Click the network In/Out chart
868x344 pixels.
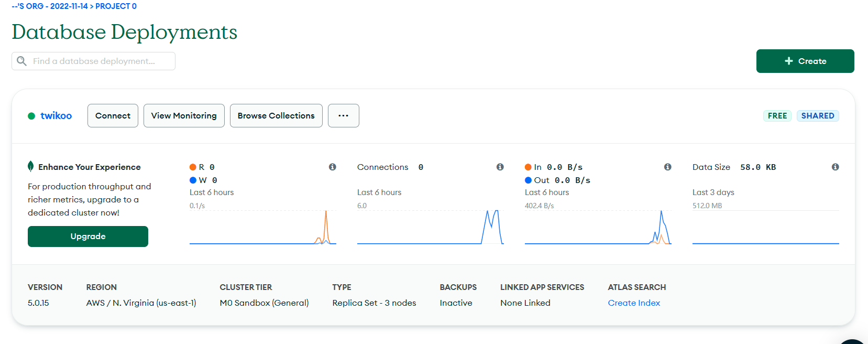598,227
